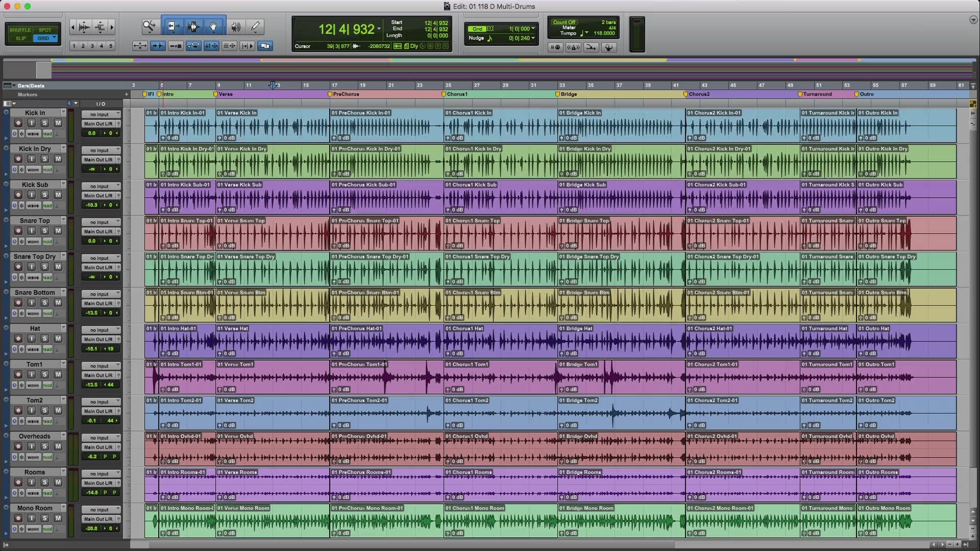
Task: Toggle the Metronome click button
Action: coord(573,47)
